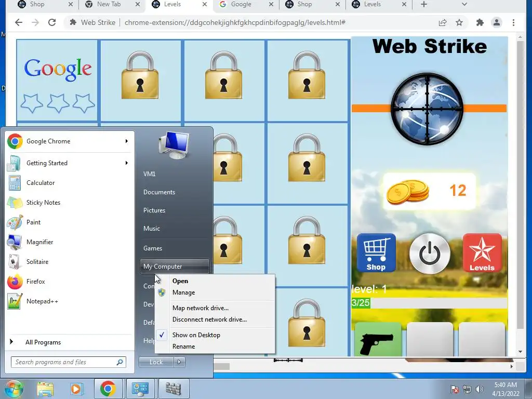Select the Google level tile
The width and height of the screenshot is (532, 399).
click(57, 80)
